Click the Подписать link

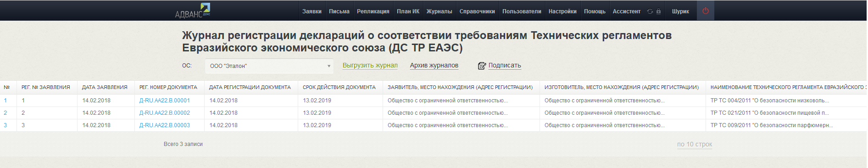pyautogui.click(x=505, y=65)
